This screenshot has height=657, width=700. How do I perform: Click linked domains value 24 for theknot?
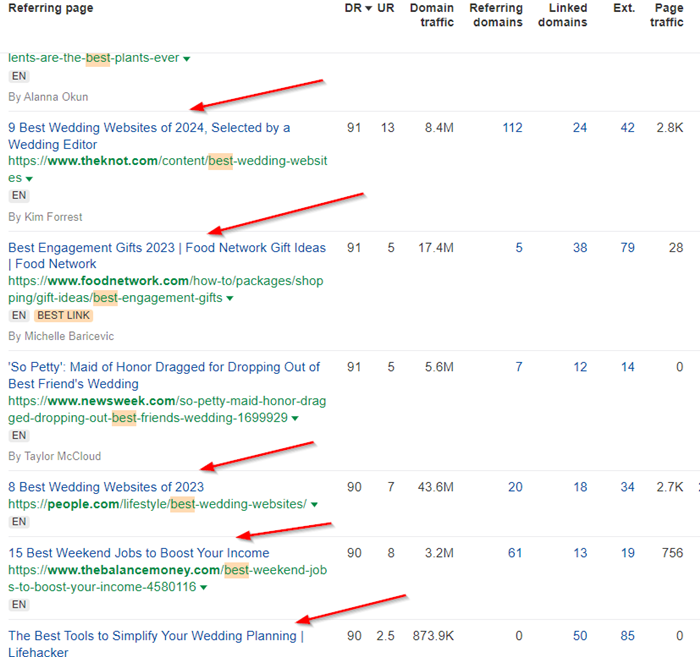pyautogui.click(x=580, y=128)
